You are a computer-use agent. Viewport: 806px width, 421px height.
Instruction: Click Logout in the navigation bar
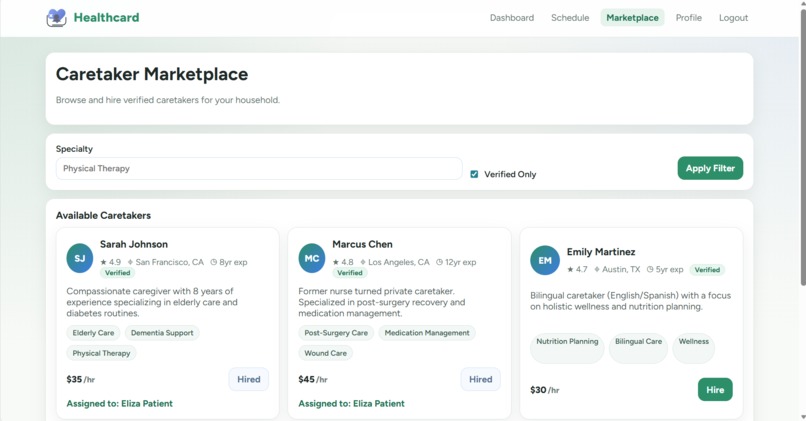pyautogui.click(x=733, y=18)
